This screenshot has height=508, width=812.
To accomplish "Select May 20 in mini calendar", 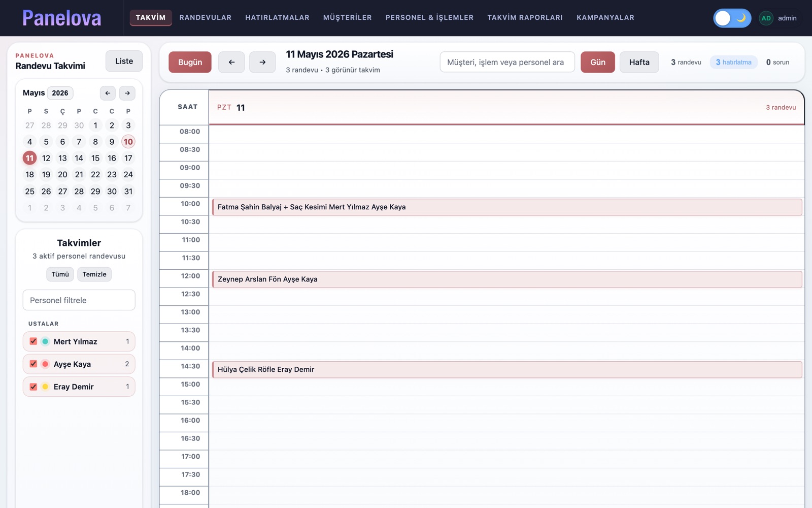I will point(62,174).
